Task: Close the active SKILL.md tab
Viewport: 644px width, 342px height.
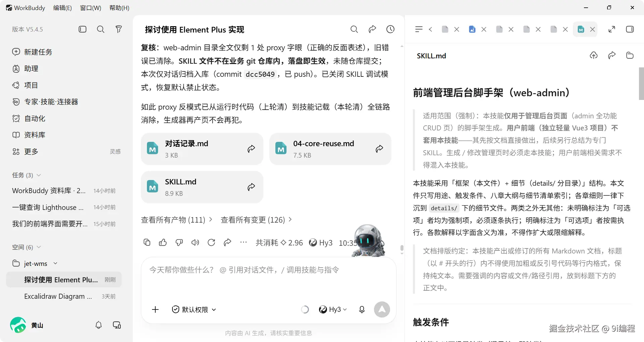Action: point(593,29)
